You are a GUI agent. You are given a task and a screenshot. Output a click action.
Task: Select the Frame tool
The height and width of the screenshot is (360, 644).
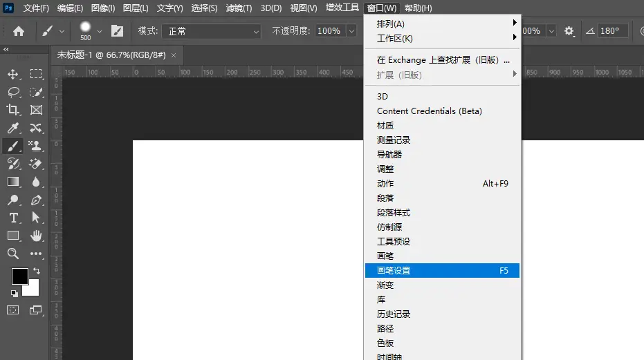pos(36,110)
